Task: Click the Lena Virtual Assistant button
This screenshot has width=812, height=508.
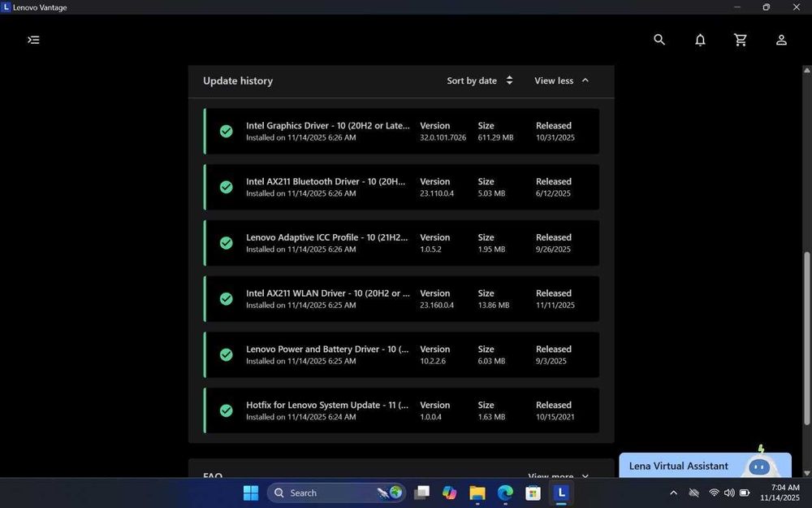Action: (705, 465)
